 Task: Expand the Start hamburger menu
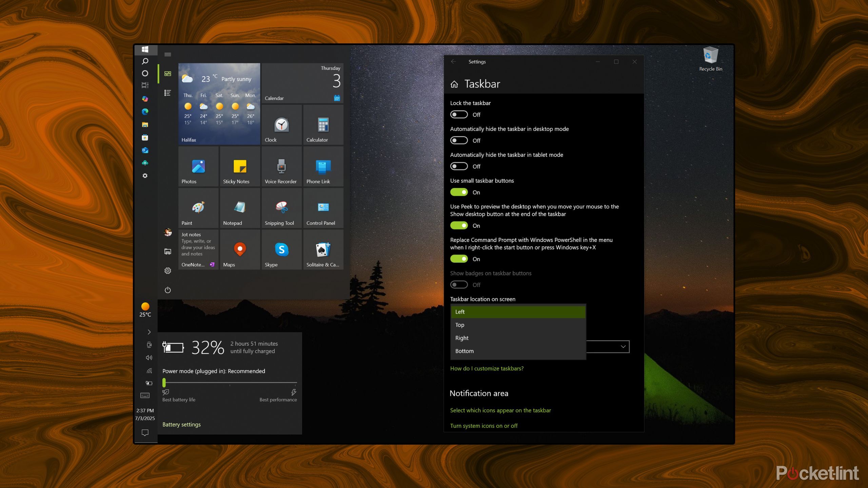coord(167,55)
